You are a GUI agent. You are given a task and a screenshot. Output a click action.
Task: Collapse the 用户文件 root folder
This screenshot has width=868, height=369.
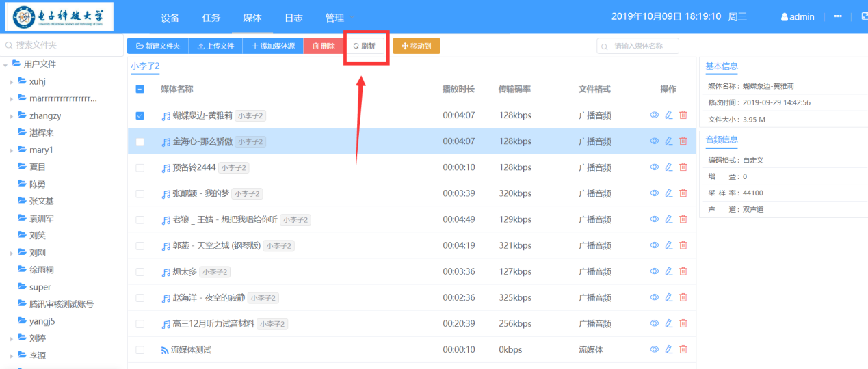pyautogui.click(x=6, y=65)
